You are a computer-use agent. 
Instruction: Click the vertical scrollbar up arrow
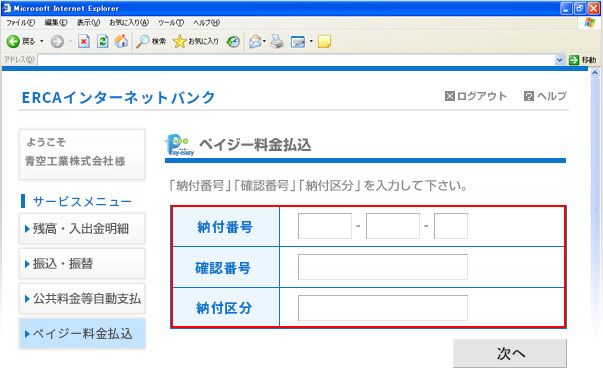click(595, 73)
